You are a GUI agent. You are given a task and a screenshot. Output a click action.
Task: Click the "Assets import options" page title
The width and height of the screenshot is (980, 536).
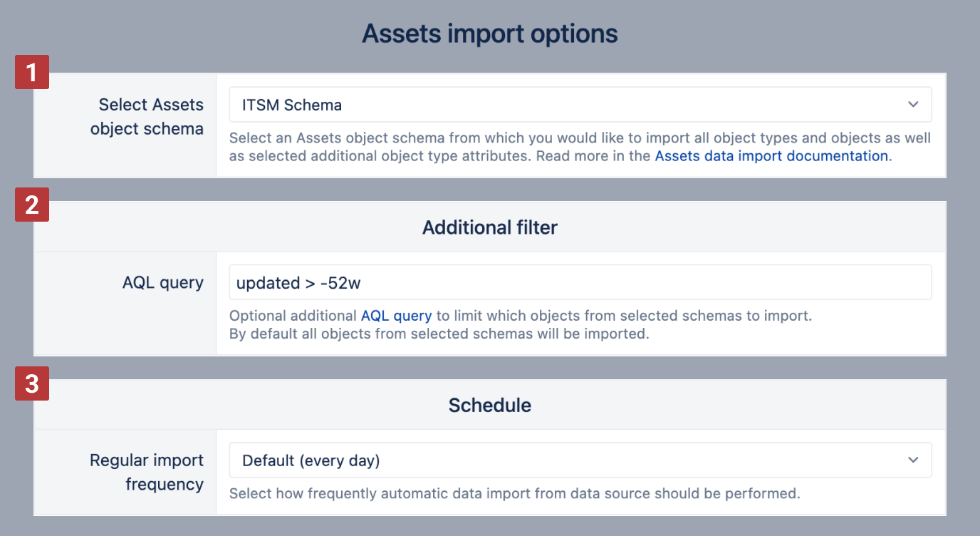tap(489, 33)
